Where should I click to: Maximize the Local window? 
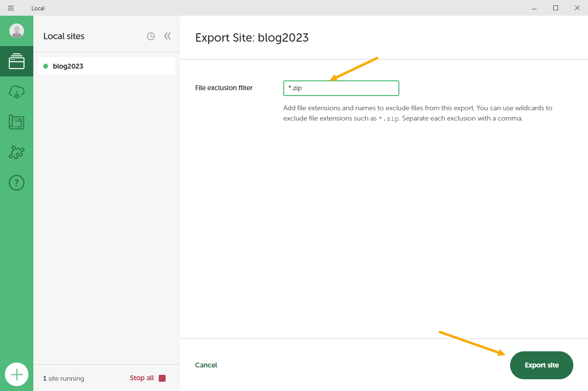(556, 8)
